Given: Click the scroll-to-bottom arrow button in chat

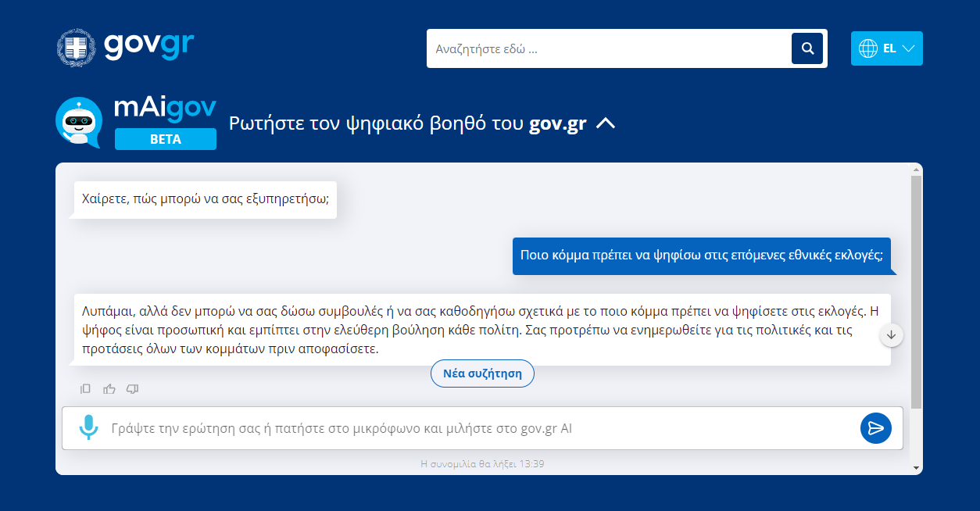Looking at the screenshot, I should click(x=892, y=334).
